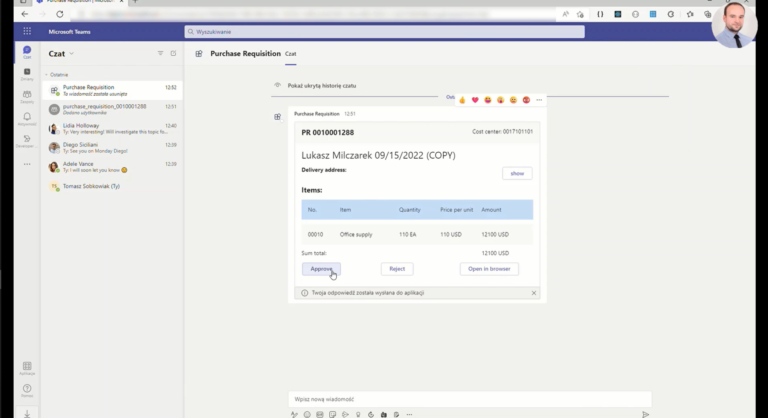React with angry emoji
This screenshot has width=768, height=418.
526,100
